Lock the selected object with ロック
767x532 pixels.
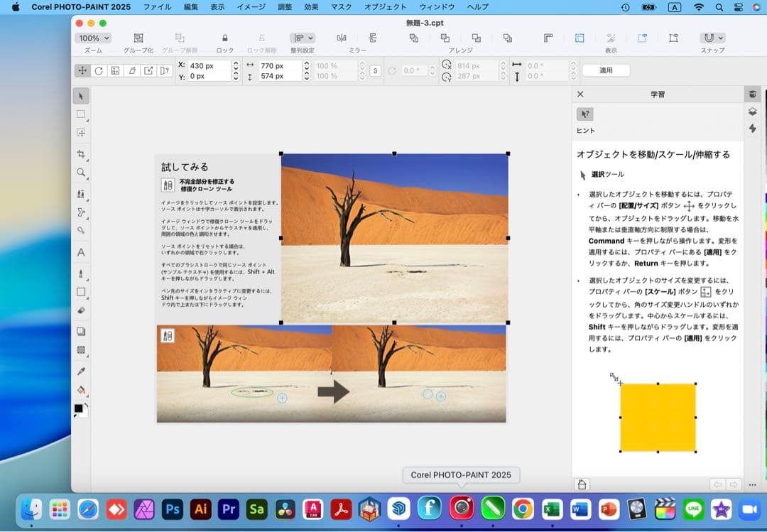pos(224,38)
